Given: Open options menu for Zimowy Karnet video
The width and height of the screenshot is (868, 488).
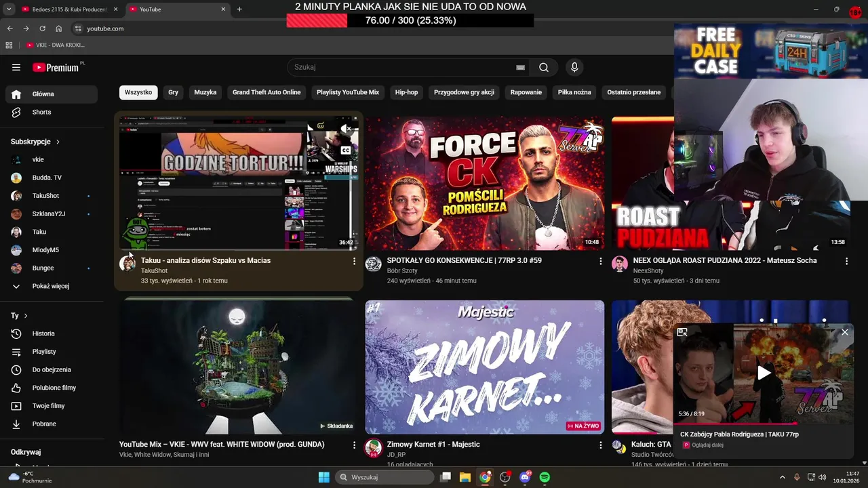Looking at the screenshot, I should (x=600, y=445).
